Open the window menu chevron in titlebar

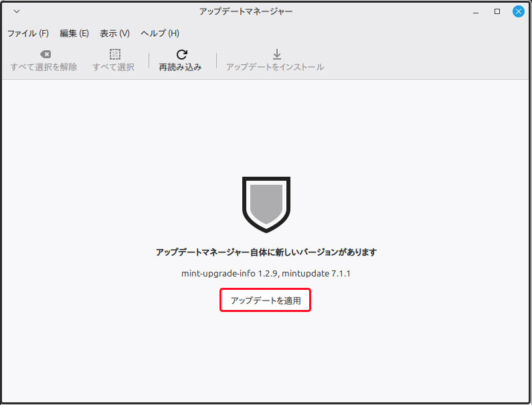(17, 11)
